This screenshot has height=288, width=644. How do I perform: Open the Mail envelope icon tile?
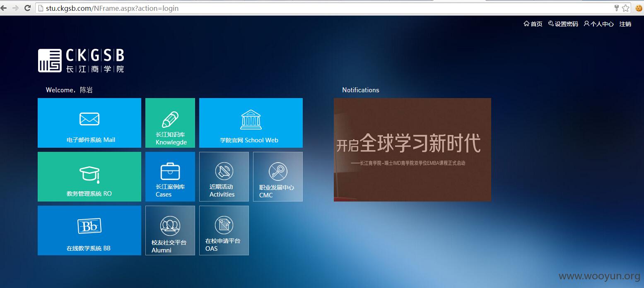click(89, 119)
